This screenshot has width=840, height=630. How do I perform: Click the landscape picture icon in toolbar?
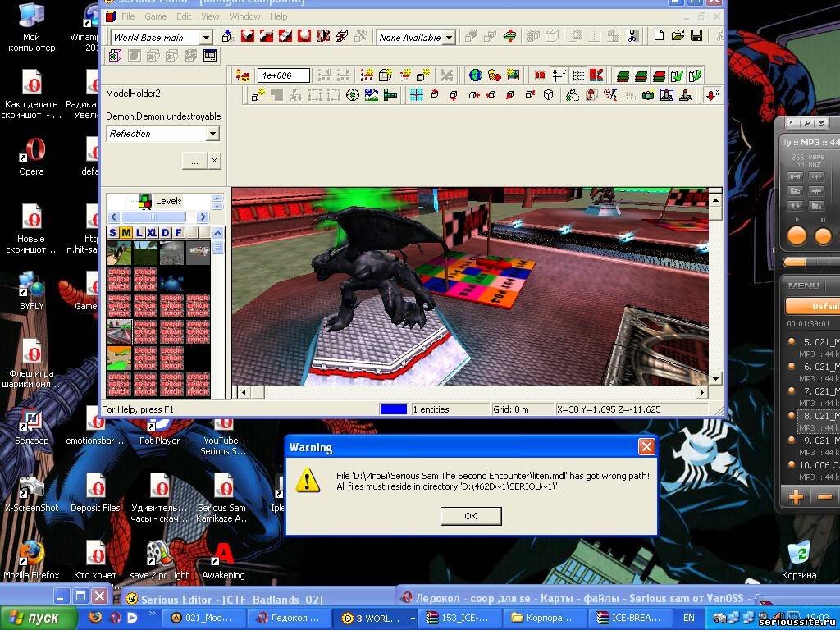pyautogui.click(x=372, y=95)
